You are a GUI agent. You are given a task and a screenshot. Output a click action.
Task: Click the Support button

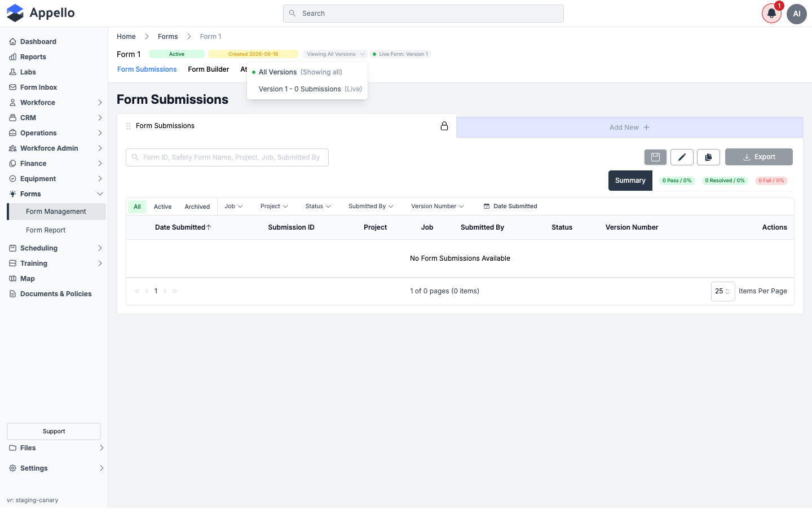coord(54,431)
